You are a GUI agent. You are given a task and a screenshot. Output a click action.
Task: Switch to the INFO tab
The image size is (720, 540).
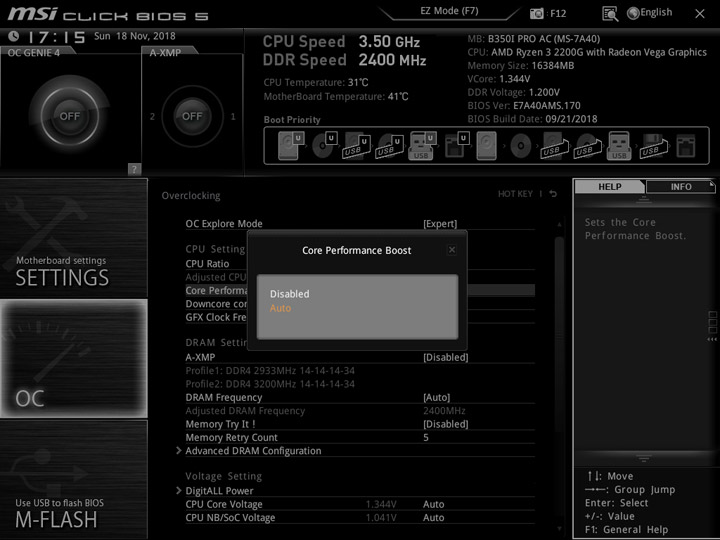[x=681, y=186]
